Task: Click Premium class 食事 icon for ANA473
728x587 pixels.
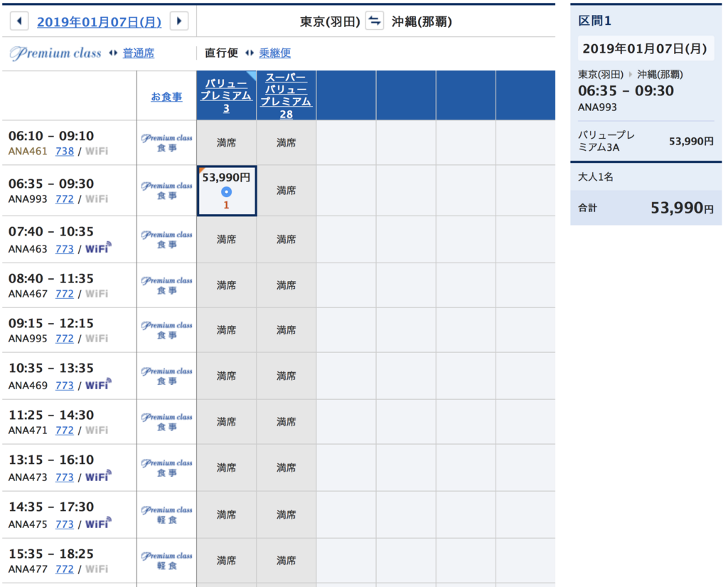Action: (x=166, y=467)
